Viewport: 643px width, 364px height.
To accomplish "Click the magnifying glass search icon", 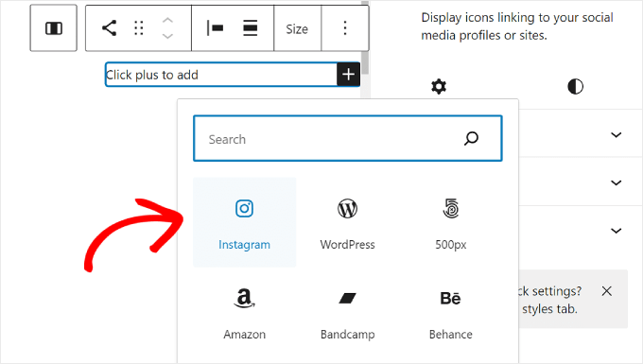I will [x=471, y=139].
